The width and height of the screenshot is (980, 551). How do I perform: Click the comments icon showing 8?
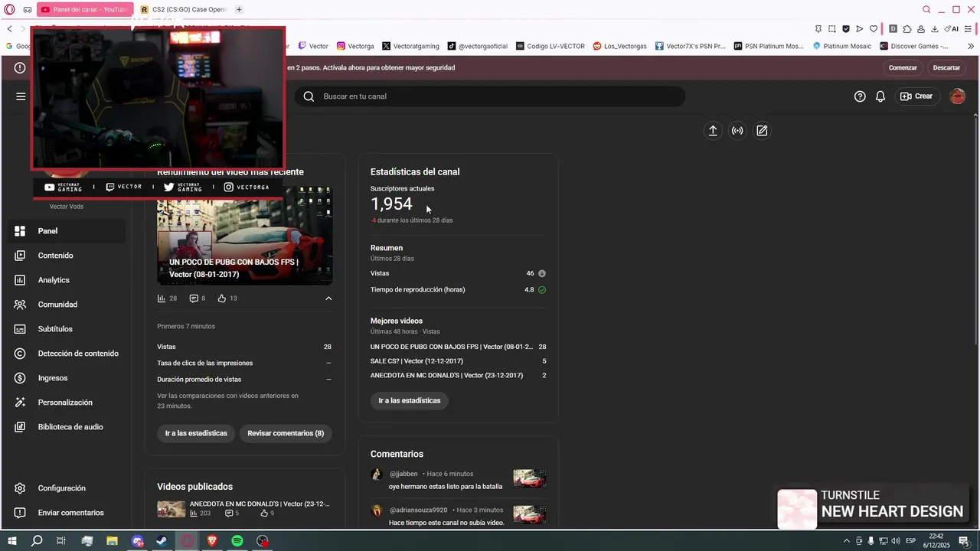tap(194, 298)
